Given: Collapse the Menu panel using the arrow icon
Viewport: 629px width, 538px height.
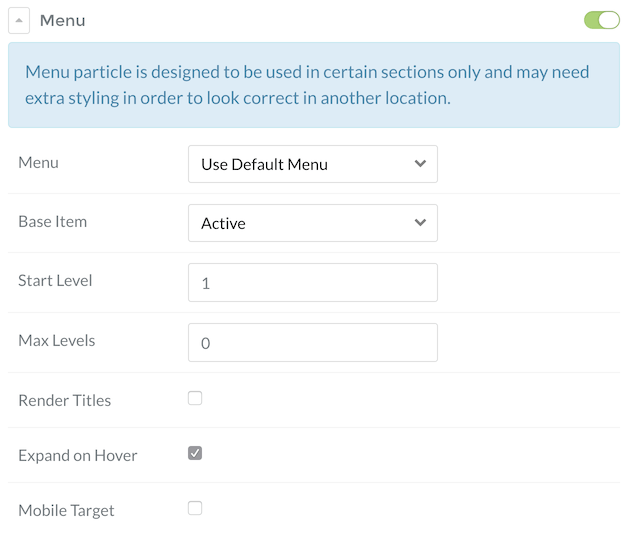Looking at the screenshot, I should click(x=20, y=20).
